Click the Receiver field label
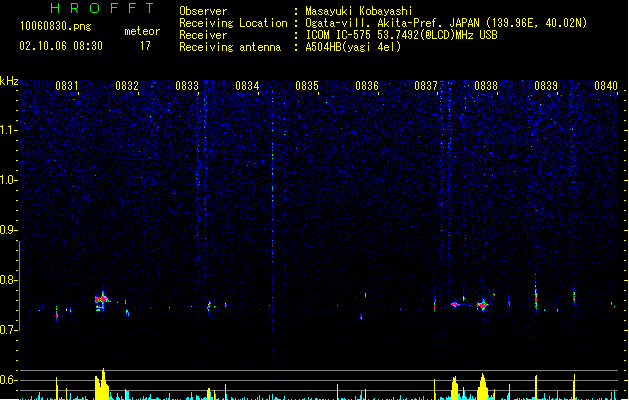The width and height of the screenshot is (629, 400). click(203, 35)
